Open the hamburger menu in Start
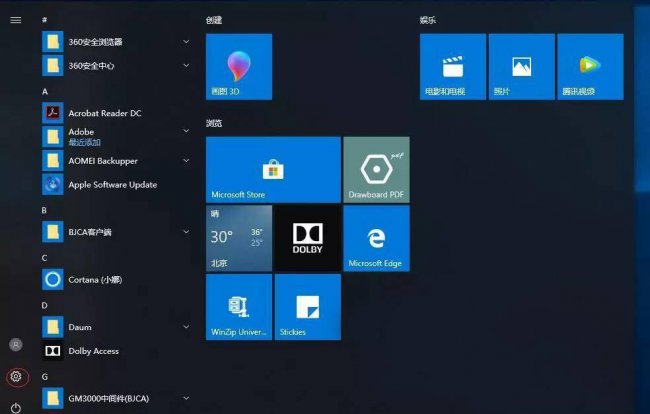 click(x=16, y=20)
